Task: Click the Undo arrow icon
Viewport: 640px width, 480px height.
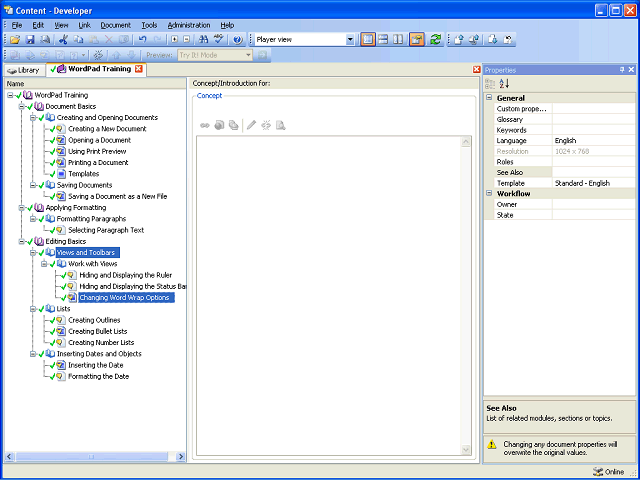Action: pyautogui.click(x=142, y=40)
